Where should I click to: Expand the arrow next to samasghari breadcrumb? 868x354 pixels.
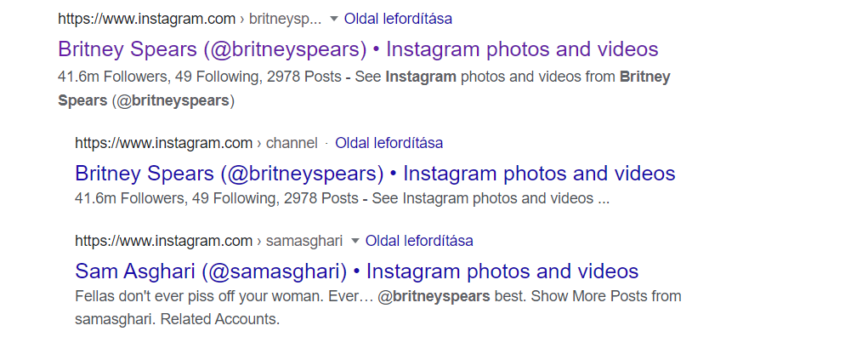(x=355, y=241)
